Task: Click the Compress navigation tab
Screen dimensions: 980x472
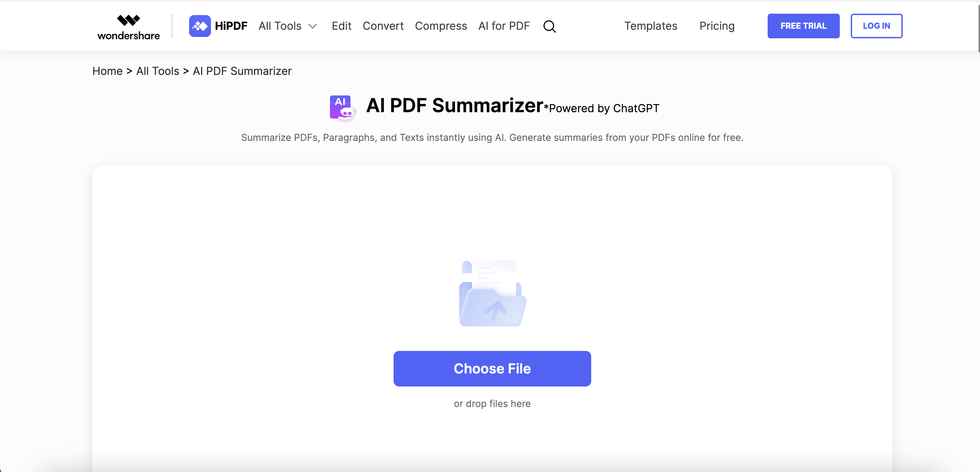Action: click(x=441, y=26)
